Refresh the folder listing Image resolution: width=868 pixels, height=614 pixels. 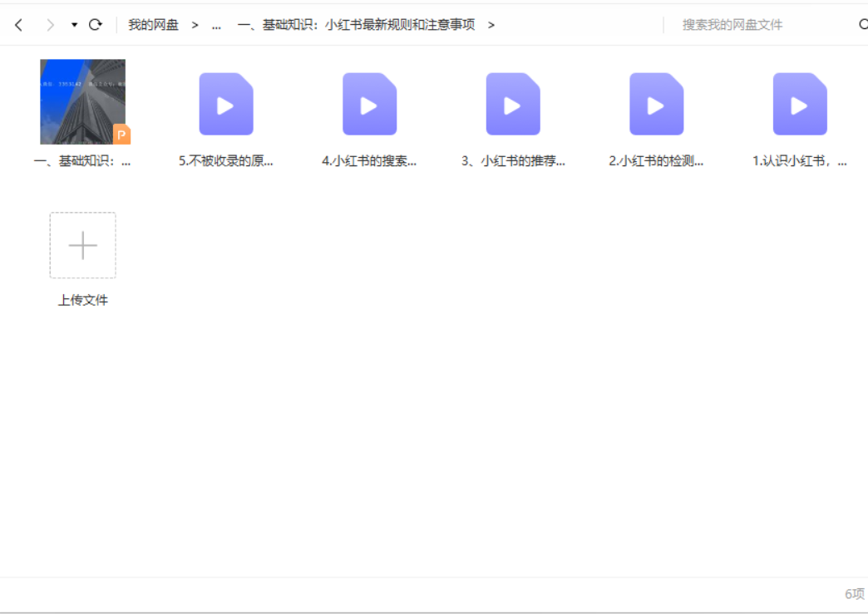(x=96, y=24)
